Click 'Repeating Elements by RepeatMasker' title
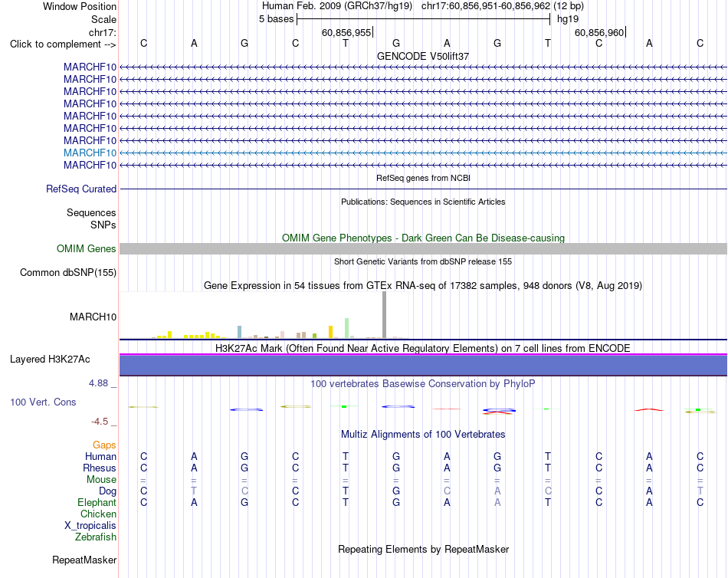Viewport: 728px width, 578px height. tap(423, 549)
